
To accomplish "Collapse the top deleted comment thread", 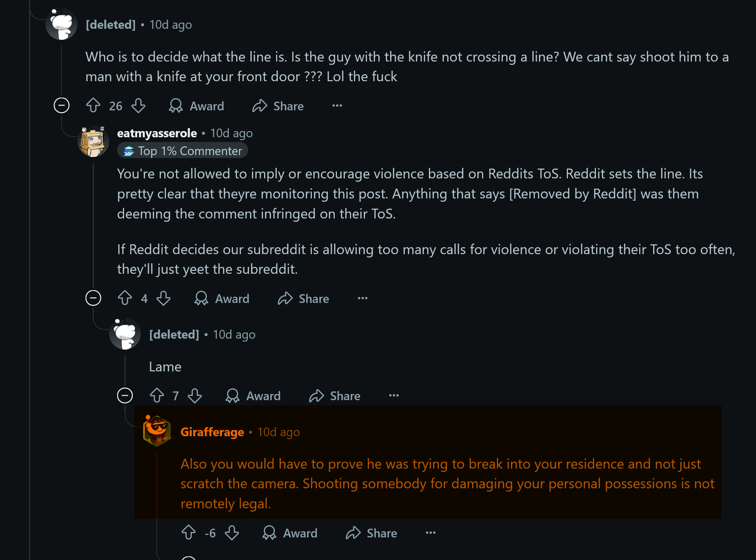I will coord(61,106).
